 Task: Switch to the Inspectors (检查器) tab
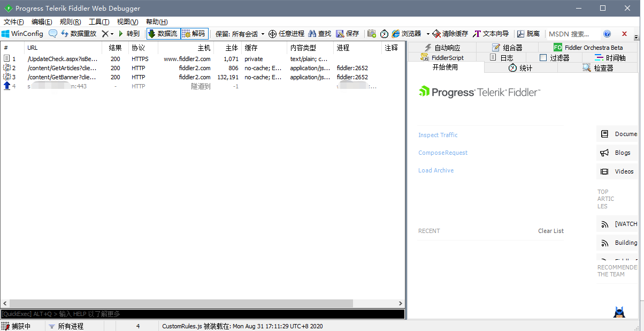[x=597, y=68]
